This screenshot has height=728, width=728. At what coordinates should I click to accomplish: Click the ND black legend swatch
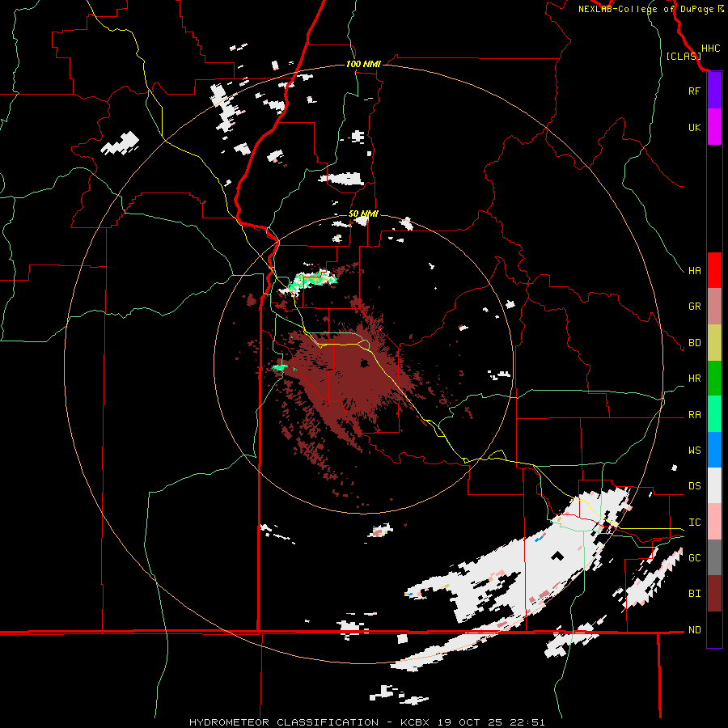pyautogui.click(x=714, y=629)
